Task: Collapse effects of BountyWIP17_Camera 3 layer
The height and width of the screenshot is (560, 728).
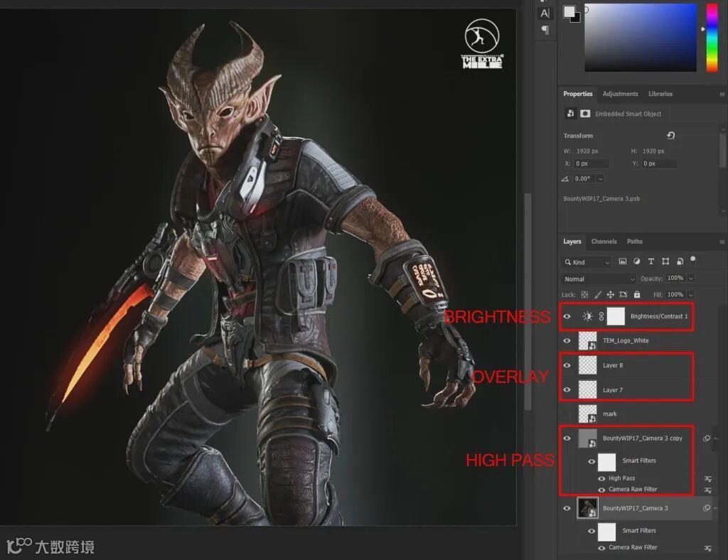Action: [716, 508]
